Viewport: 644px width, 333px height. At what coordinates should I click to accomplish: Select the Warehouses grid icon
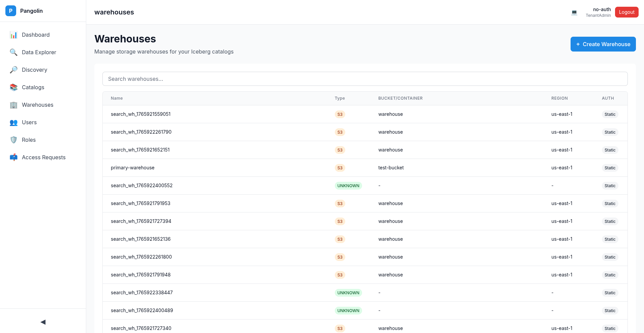tap(13, 105)
